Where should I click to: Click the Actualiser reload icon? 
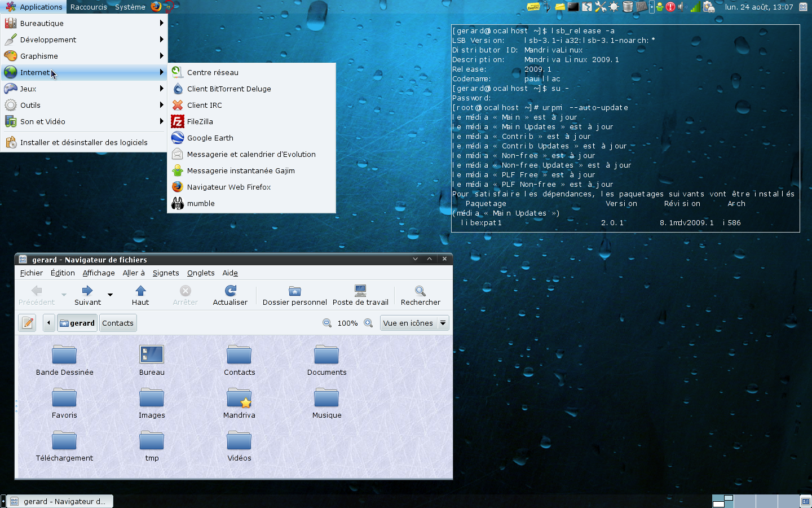(x=230, y=291)
